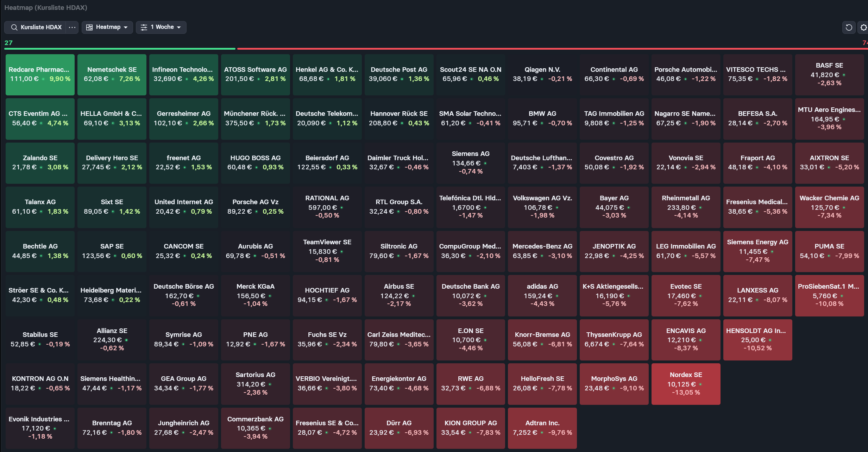Select the Continental AG tile
Image resolution: width=868 pixels, height=452 pixels.
[614, 75]
